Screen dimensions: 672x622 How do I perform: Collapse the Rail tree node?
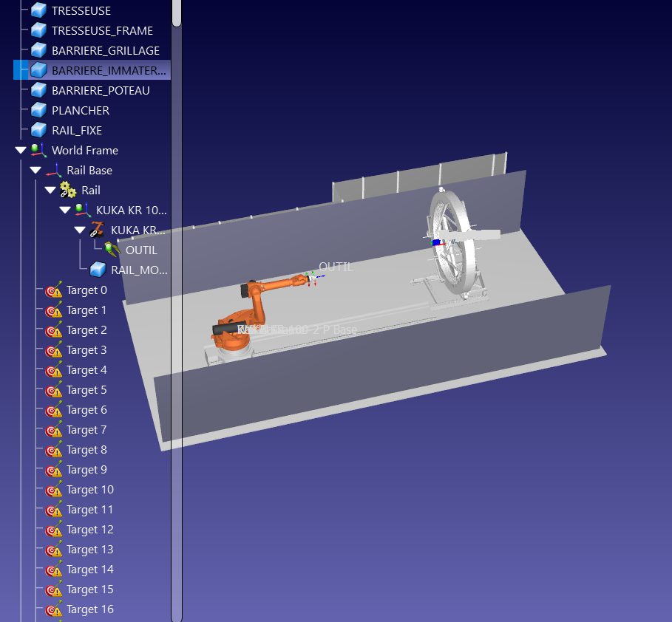point(50,191)
